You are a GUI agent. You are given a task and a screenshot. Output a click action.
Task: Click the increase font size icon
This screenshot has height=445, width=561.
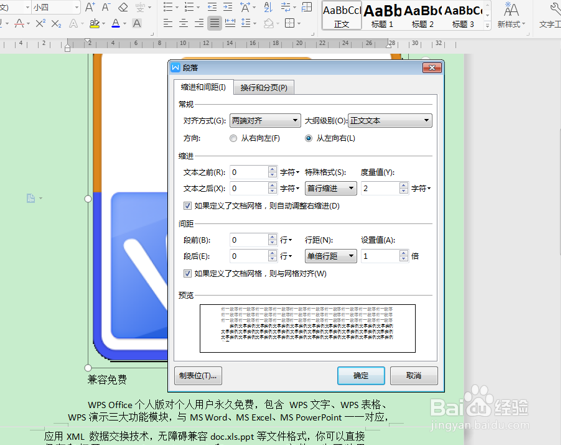pos(90,7)
